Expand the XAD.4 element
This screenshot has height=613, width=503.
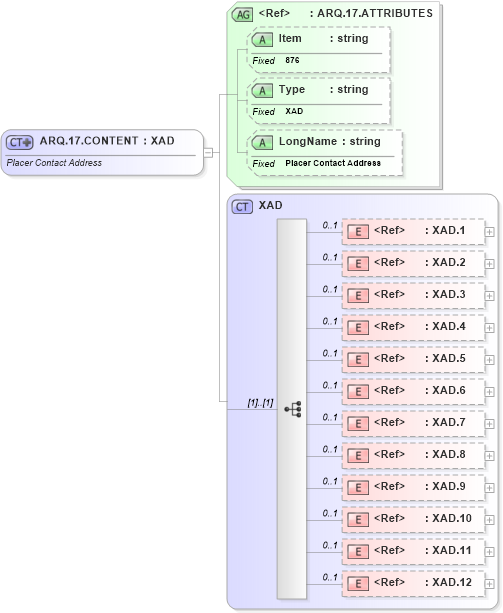point(489,328)
